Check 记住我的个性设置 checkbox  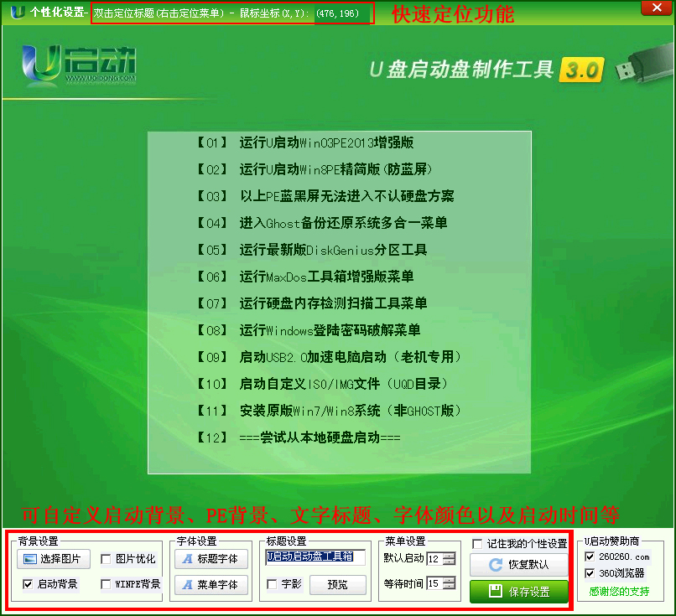[477, 544]
